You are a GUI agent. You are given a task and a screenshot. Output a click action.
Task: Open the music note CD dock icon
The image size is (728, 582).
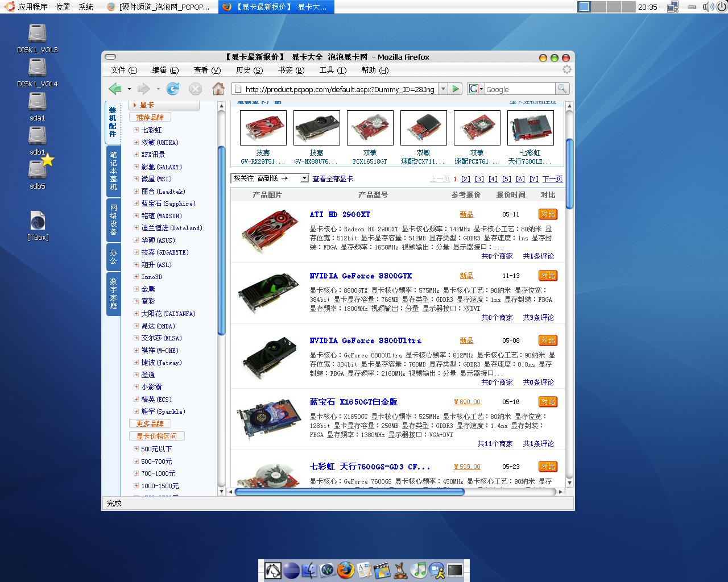(418, 570)
